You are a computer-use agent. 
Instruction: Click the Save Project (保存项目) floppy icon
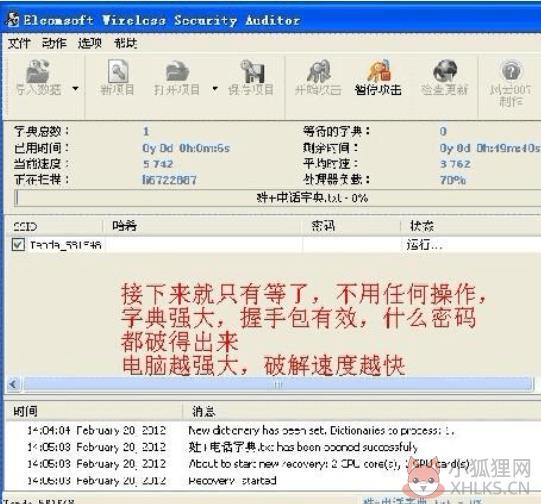pyautogui.click(x=252, y=71)
